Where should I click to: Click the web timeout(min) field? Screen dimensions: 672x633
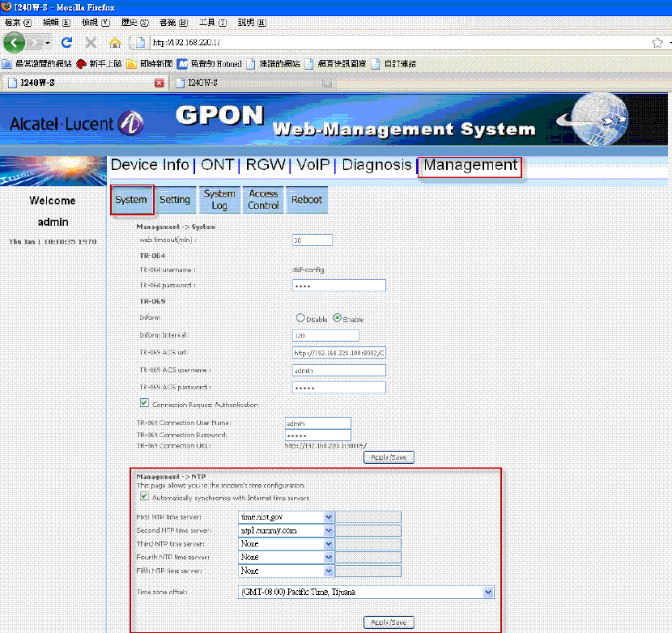click(x=312, y=240)
